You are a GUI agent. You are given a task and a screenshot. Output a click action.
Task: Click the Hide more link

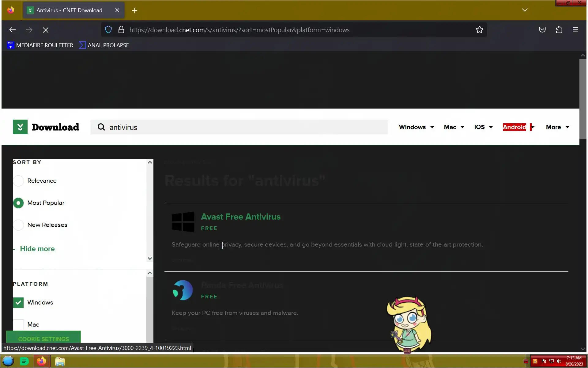coord(37,249)
